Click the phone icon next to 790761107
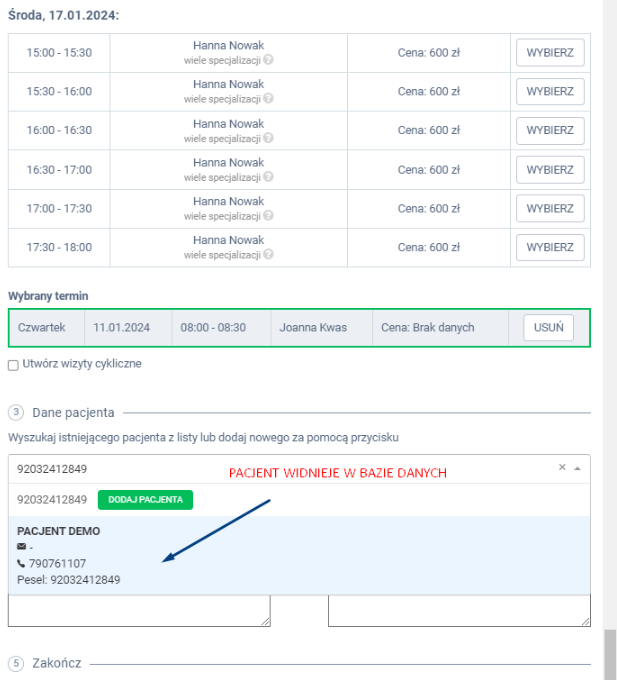The height and width of the screenshot is (680, 617). pyautogui.click(x=22, y=563)
